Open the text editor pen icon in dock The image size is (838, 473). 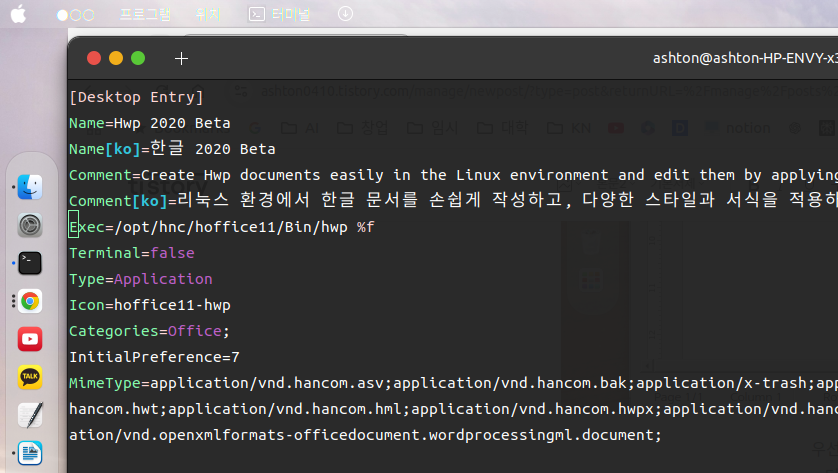click(x=30, y=415)
